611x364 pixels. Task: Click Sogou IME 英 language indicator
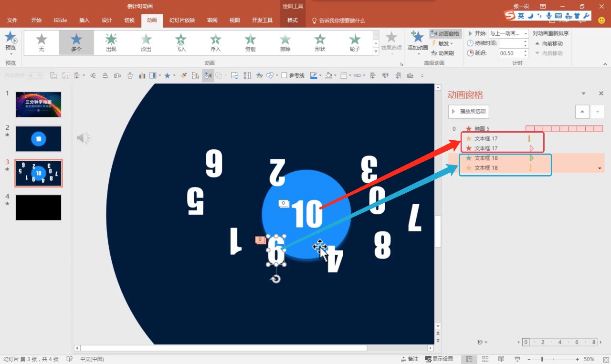(521, 16)
